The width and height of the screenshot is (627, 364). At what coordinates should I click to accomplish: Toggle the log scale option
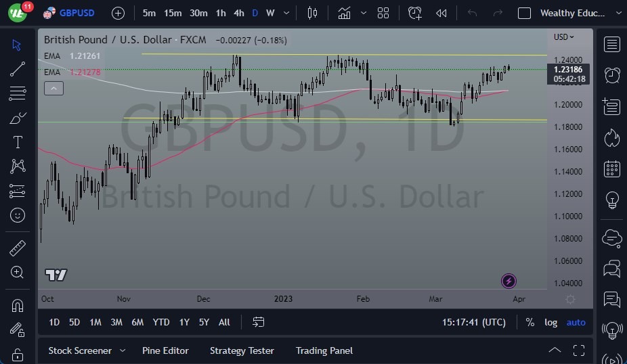click(551, 323)
